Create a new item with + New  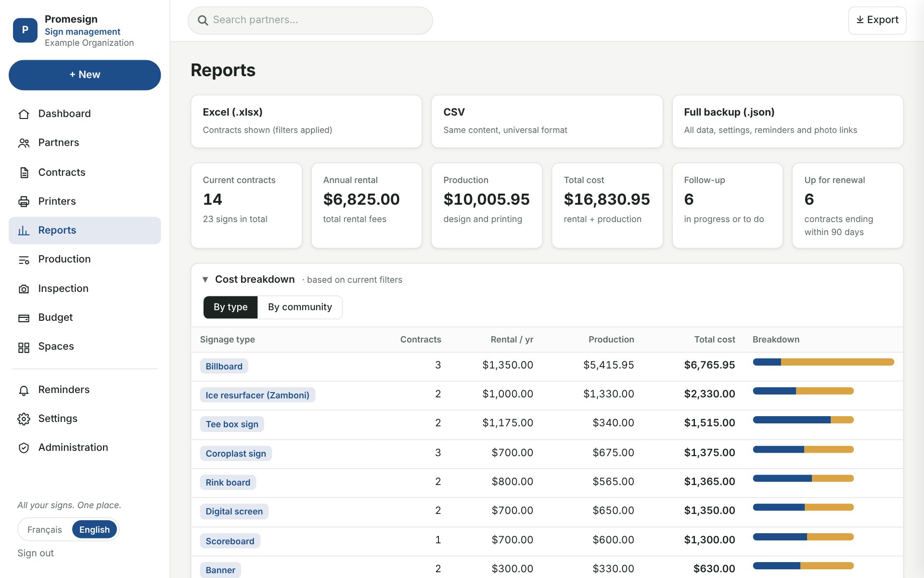[85, 75]
